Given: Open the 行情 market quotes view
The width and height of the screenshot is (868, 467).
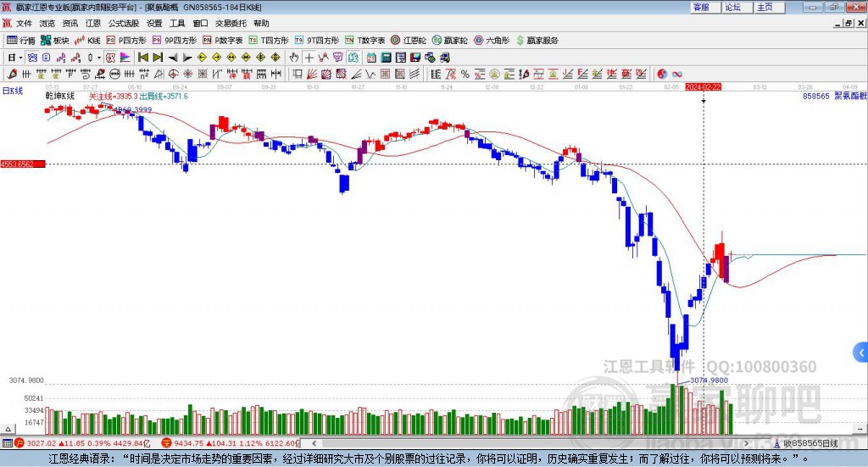Looking at the screenshot, I should click(21, 41).
